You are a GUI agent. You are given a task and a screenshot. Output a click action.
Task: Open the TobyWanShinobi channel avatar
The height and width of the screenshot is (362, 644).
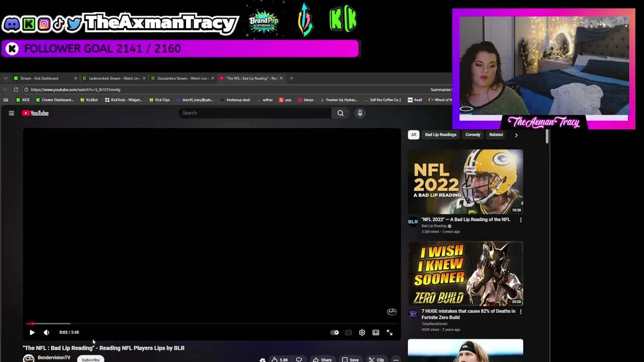tap(413, 313)
